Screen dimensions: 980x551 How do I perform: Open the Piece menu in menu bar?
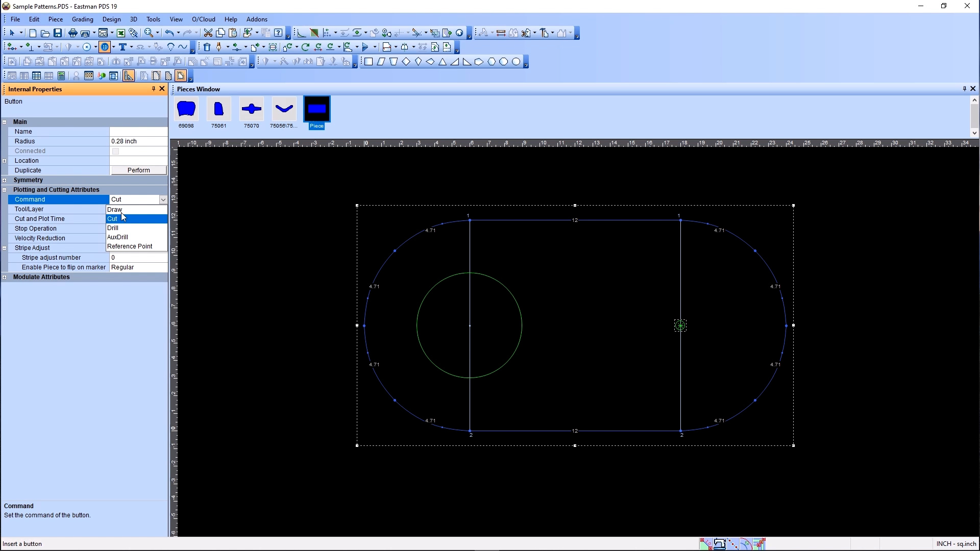click(55, 19)
